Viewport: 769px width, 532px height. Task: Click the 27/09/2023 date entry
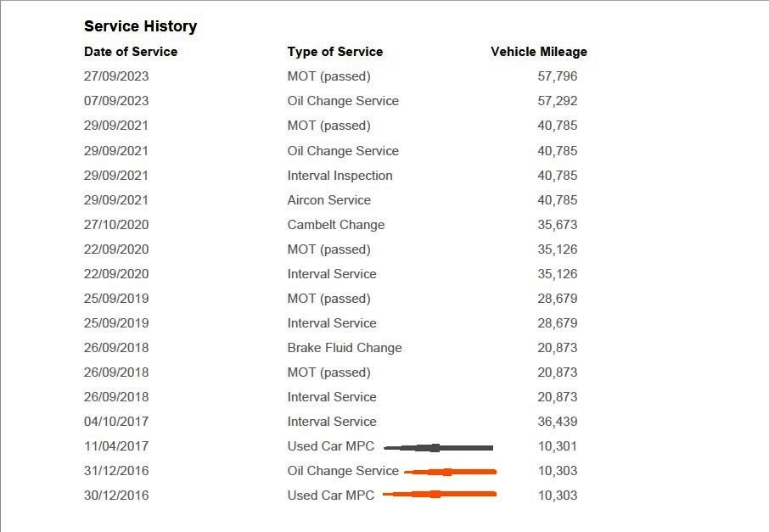(x=116, y=76)
